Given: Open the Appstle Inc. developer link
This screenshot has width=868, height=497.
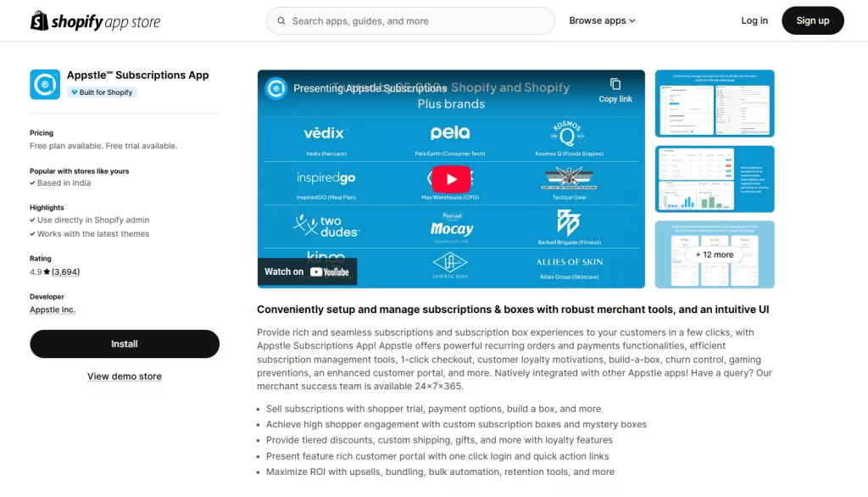Looking at the screenshot, I should pyautogui.click(x=52, y=310).
